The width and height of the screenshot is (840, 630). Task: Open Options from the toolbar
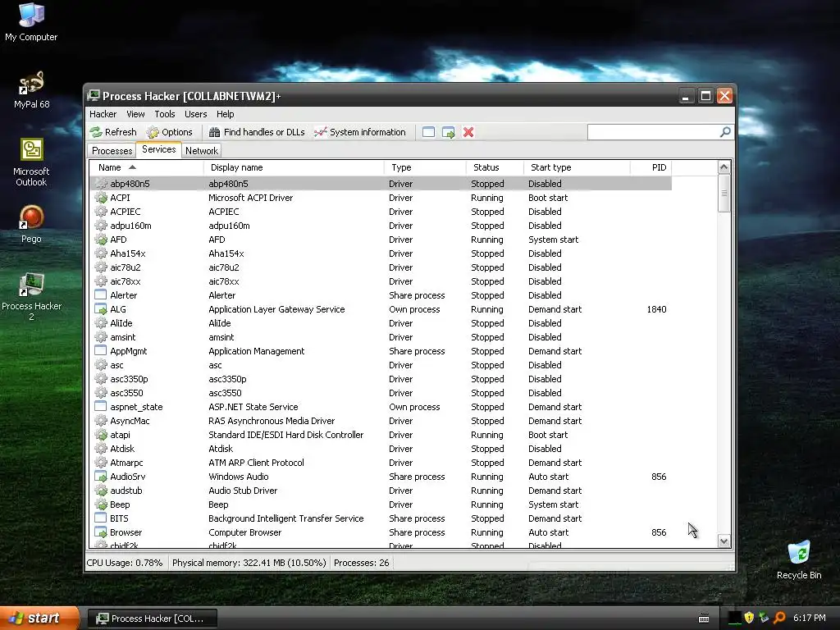coord(169,132)
